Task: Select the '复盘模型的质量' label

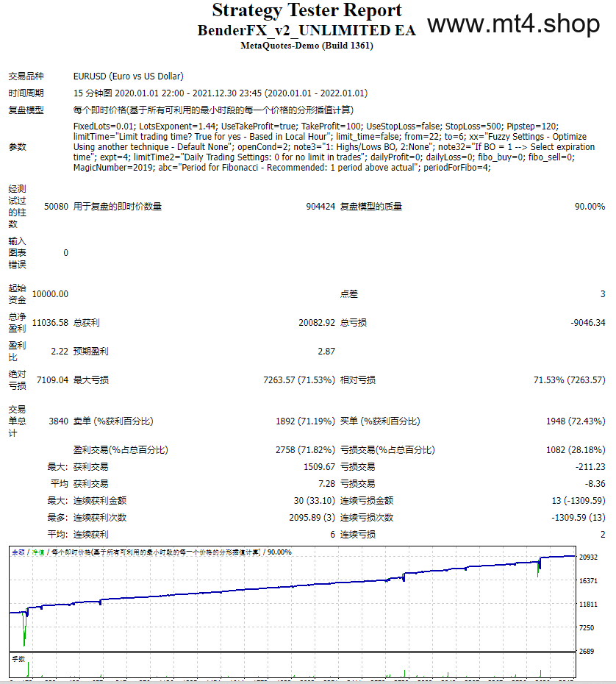Action: pos(371,207)
